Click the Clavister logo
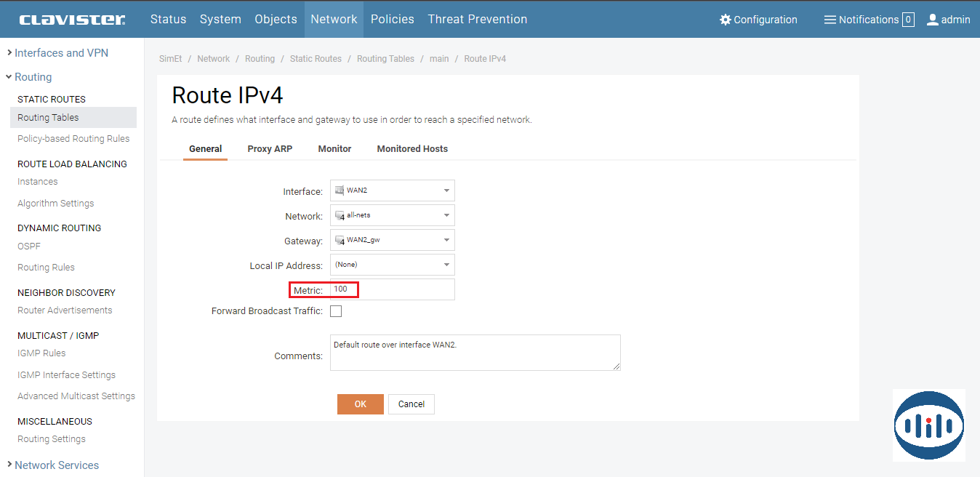 coord(72,20)
